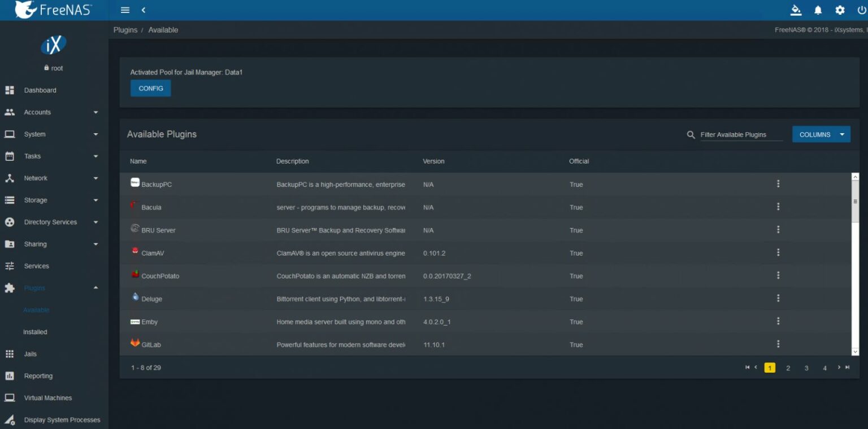This screenshot has height=429, width=868.
Task: Collapse the sidebar with the back chevron
Action: [x=144, y=10]
